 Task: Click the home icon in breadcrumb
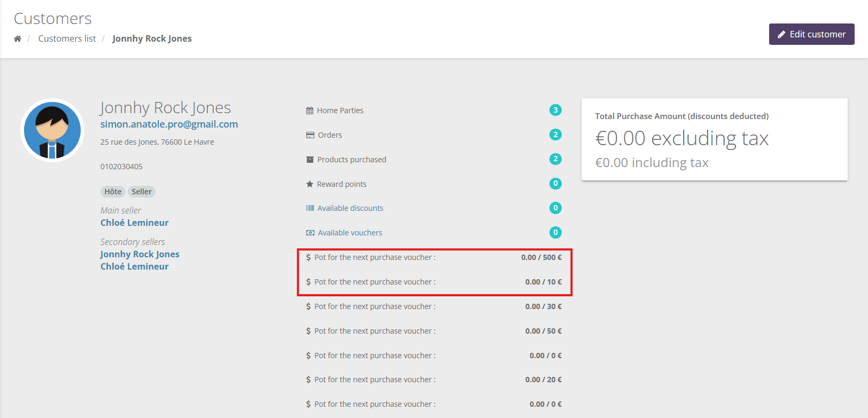pos(18,38)
